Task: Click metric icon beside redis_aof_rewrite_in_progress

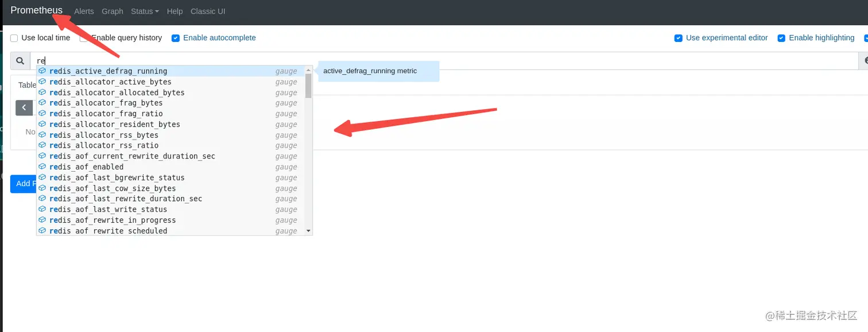Action: (x=42, y=220)
